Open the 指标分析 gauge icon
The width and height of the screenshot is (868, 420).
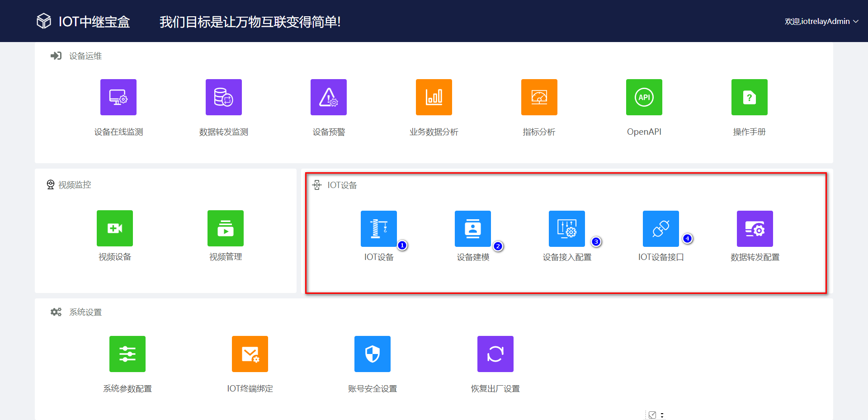539,97
